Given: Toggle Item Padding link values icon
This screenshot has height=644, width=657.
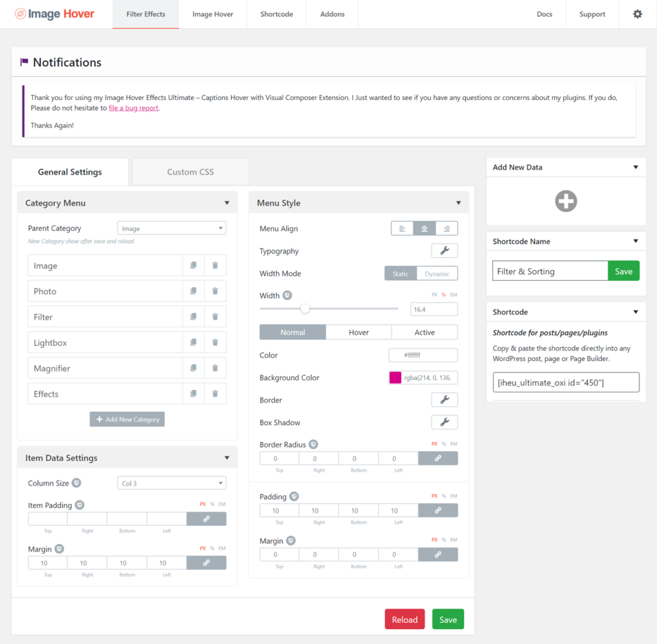Looking at the screenshot, I should coord(206,519).
